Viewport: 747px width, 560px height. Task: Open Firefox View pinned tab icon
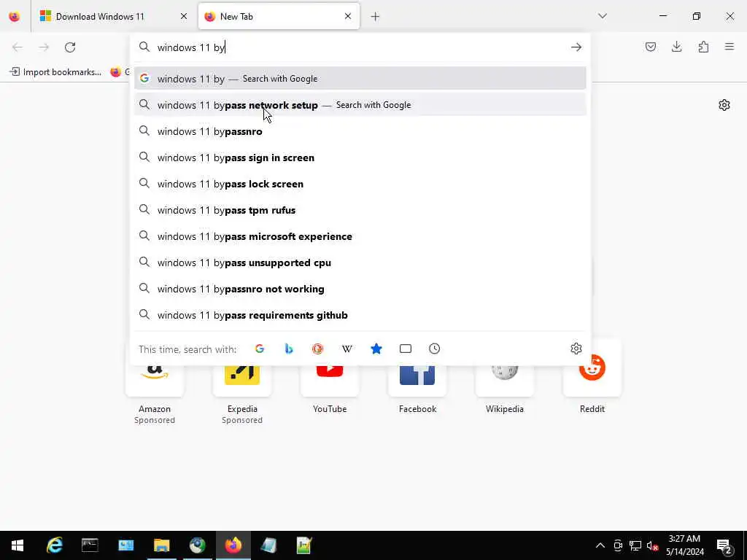15,16
